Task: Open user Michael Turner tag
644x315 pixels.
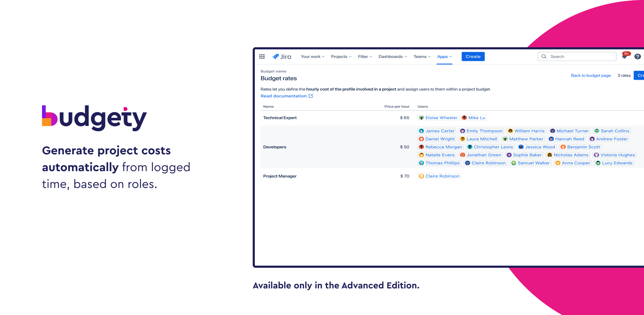Action: tap(569, 131)
